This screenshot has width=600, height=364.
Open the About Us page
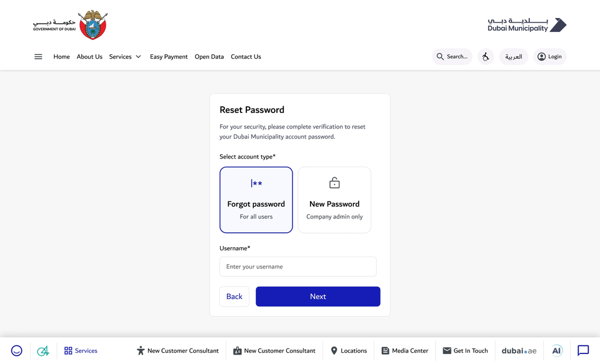pos(89,57)
